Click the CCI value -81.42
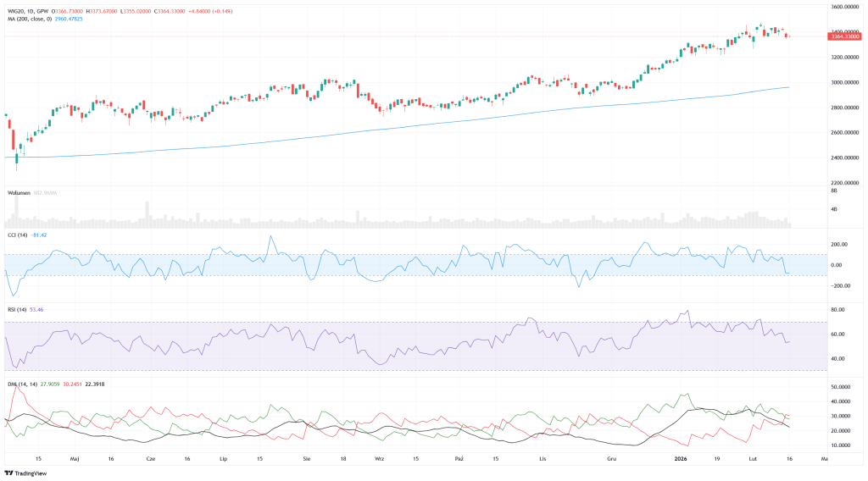This screenshot has height=481, width=868. coord(38,234)
